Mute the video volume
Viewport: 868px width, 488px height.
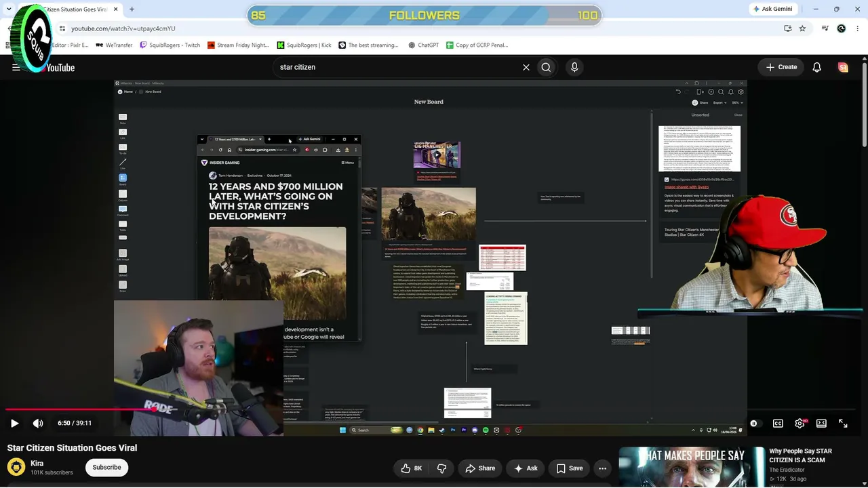coord(38,423)
